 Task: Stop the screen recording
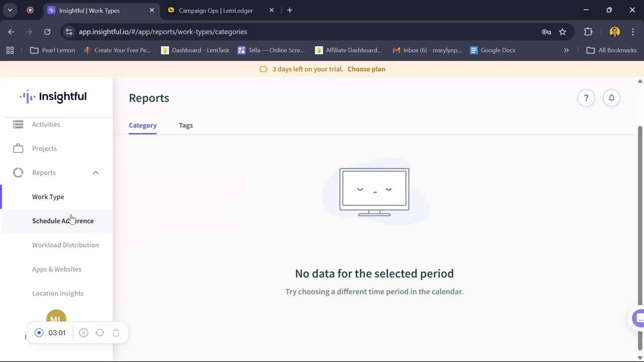(39, 333)
